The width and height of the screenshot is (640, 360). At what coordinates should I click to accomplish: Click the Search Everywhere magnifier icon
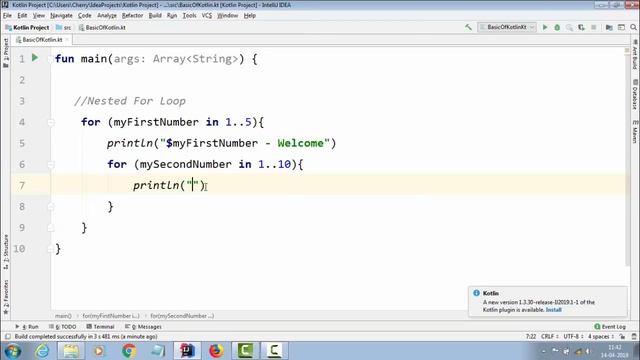coord(633,27)
